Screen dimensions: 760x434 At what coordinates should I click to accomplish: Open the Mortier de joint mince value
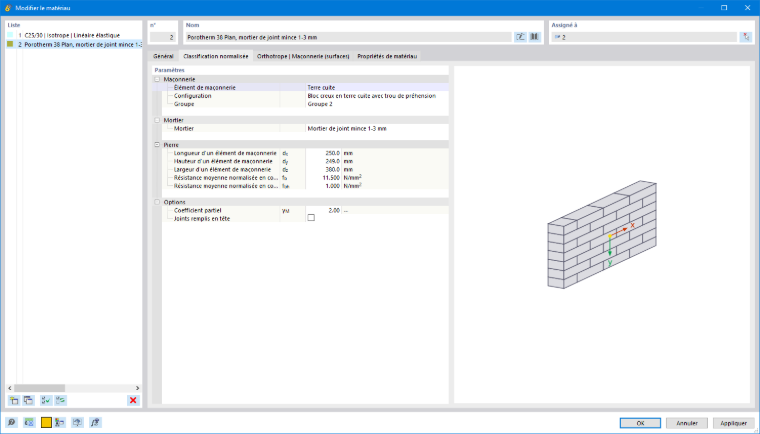(377, 129)
